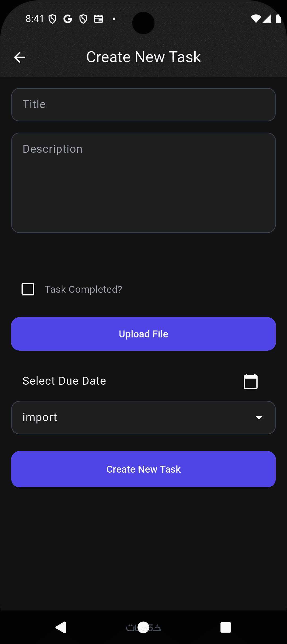Check the Task Completed checkbox
This screenshot has width=287, height=644.
(x=28, y=289)
